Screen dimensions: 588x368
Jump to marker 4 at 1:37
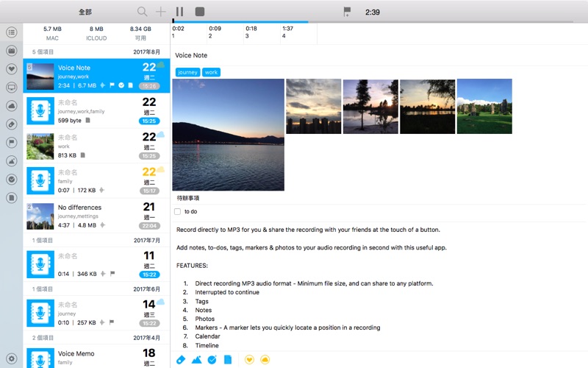coord(299,32)
